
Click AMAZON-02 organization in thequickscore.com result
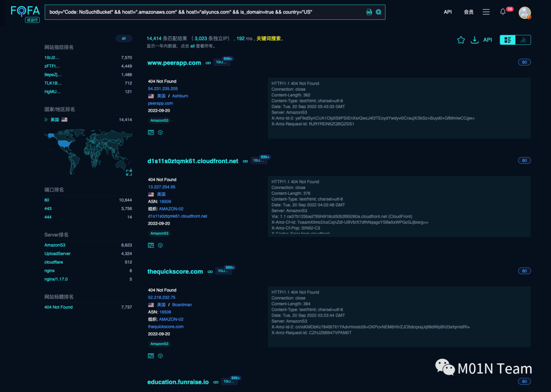pos(171,319)
